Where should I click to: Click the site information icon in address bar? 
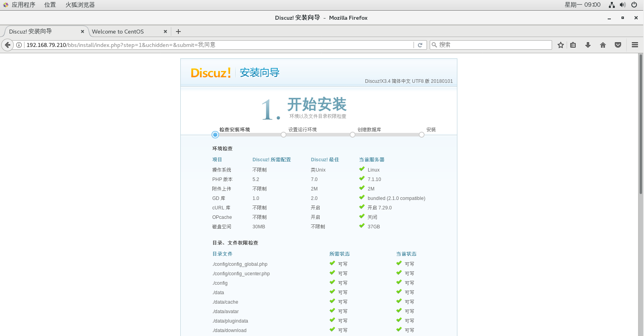tap(19, 45)
